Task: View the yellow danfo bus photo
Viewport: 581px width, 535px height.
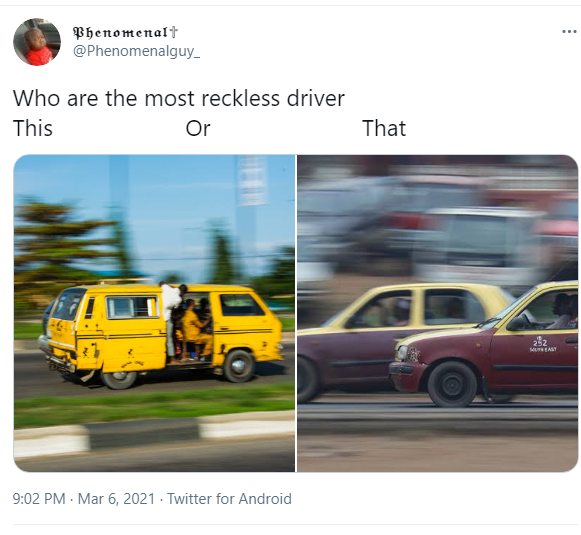Action: (155, 313)
